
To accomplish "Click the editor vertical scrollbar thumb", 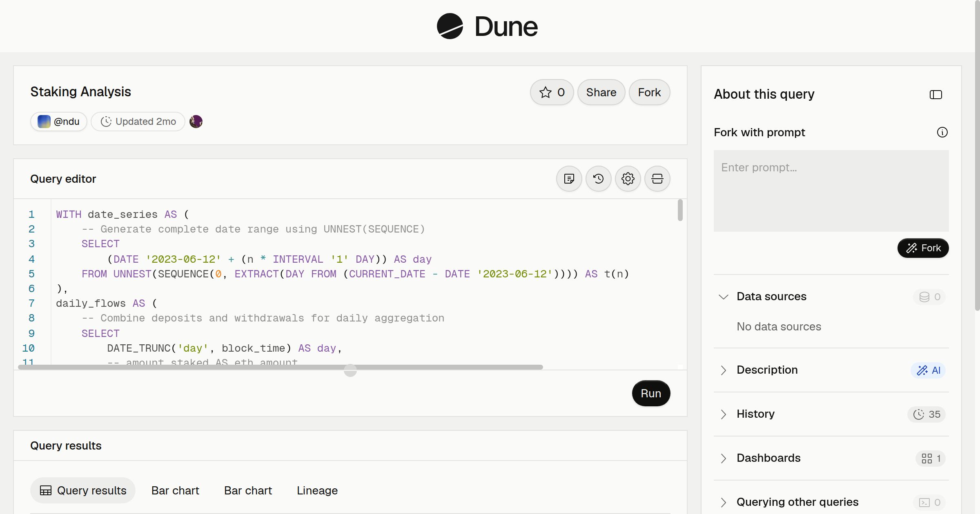I will pyautogui.click(x=680, y=210).
